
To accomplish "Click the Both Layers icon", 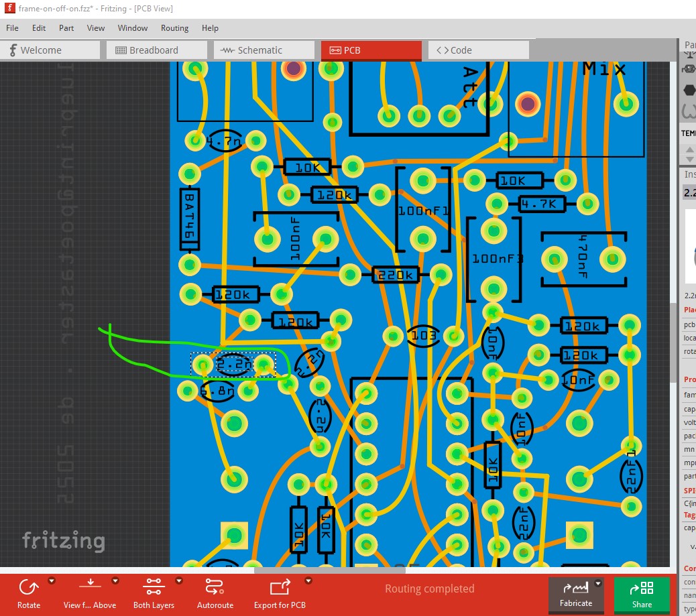I will 154,588.
